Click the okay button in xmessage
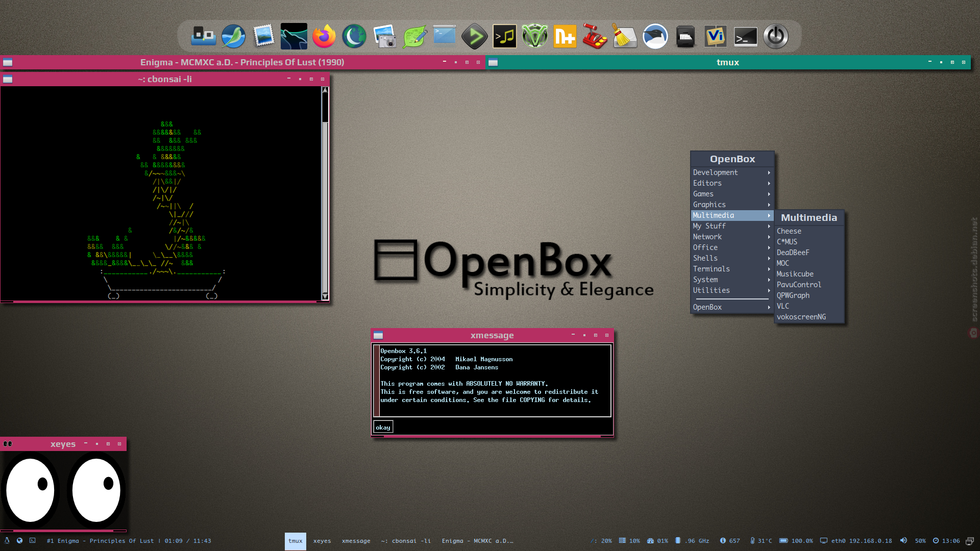Screen dimensions: 980x551 [x=383, y=428]
